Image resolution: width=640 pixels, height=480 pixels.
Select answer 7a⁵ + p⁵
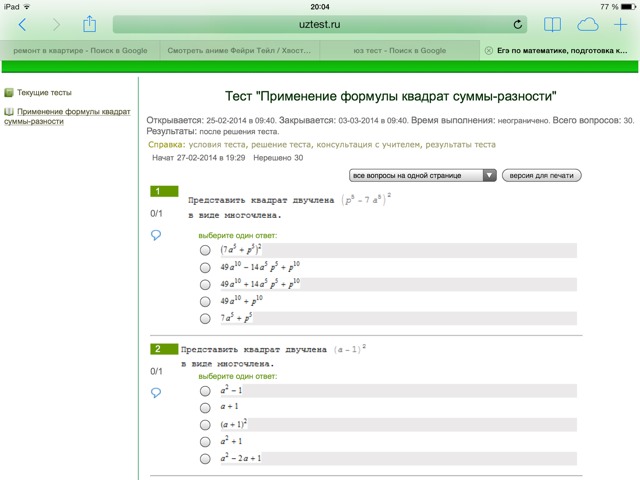(205, 318)
